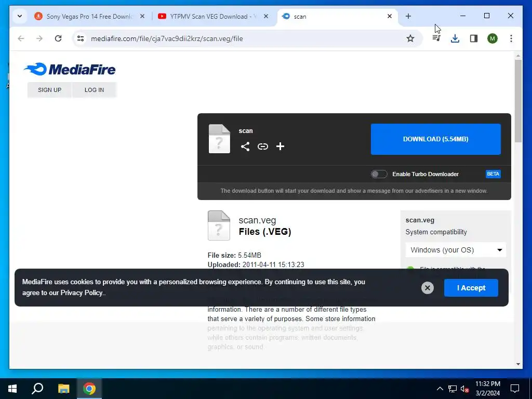Viewport: 532px width, 399px height.
Task: Click the 'scan.veg' file name heading
Action: (257, 220)
